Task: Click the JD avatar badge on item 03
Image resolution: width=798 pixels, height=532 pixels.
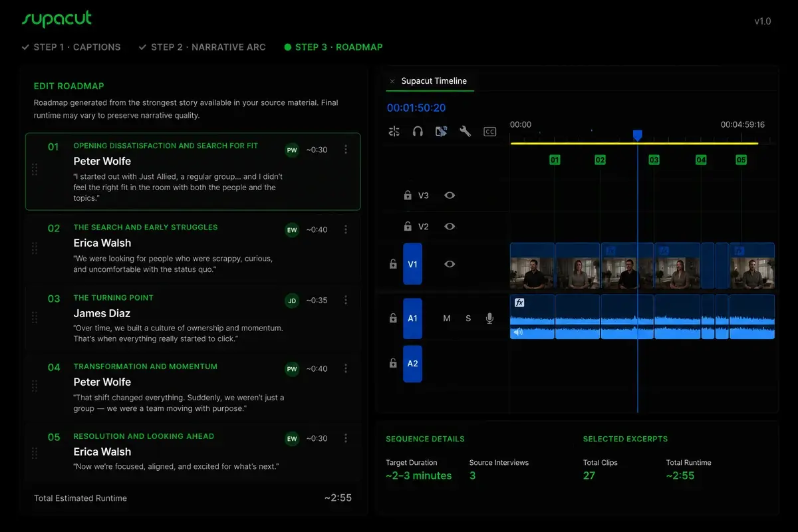Action: click(x=292, y=301)
